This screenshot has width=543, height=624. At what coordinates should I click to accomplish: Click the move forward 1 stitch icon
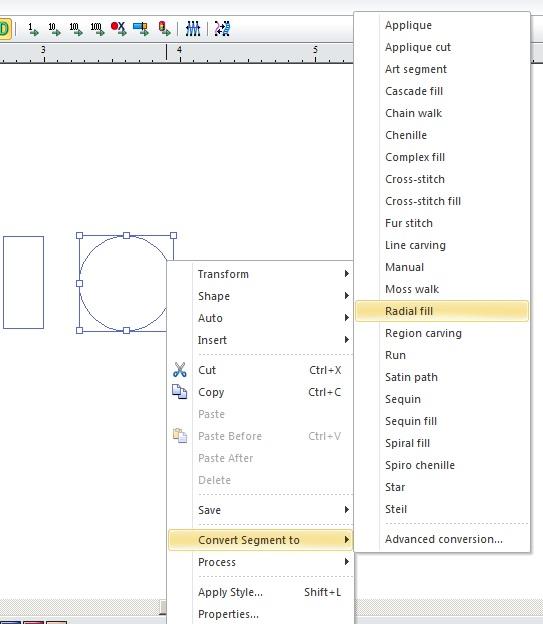pyautogui.click(x=33, y=29)
